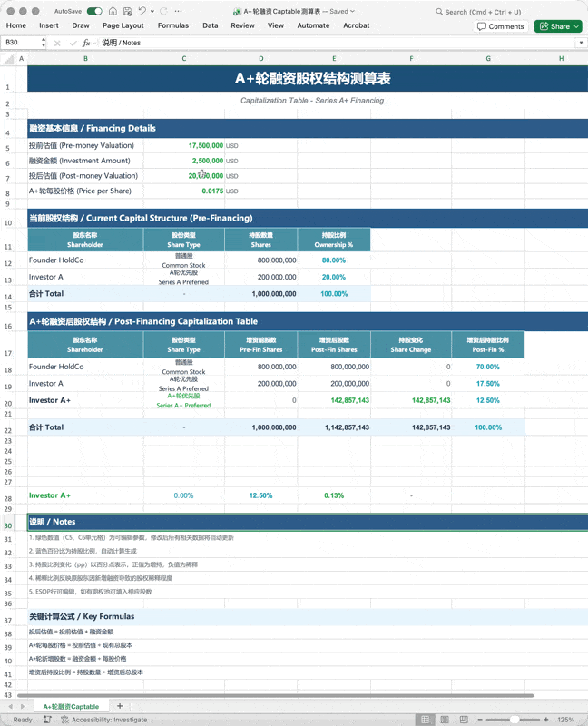Screen dimensions: 588x726
Task: Click the insert function fx icon
Action: [x=86, y=43]
